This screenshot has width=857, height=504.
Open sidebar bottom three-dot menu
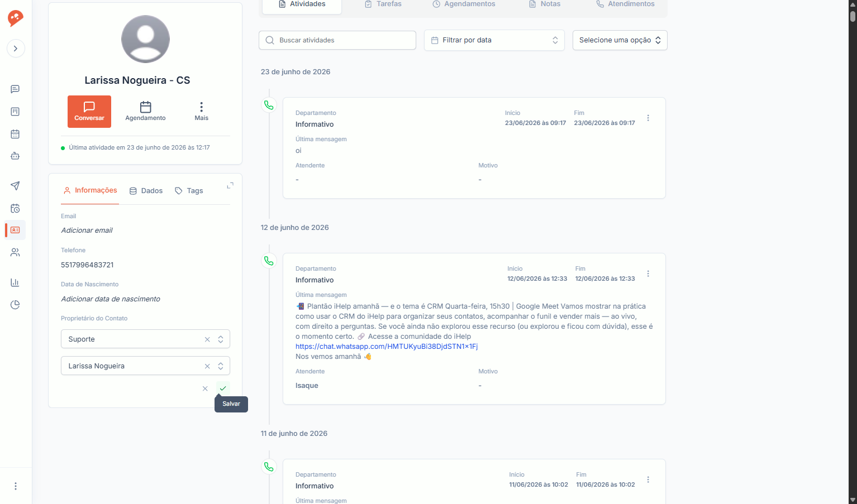click(16, 486)
